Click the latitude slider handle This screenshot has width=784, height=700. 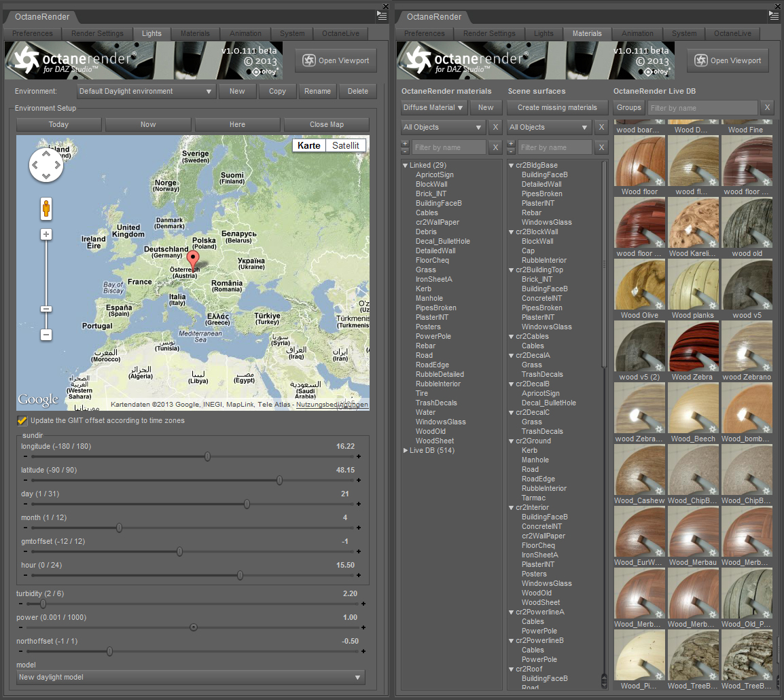pos(279,480)
